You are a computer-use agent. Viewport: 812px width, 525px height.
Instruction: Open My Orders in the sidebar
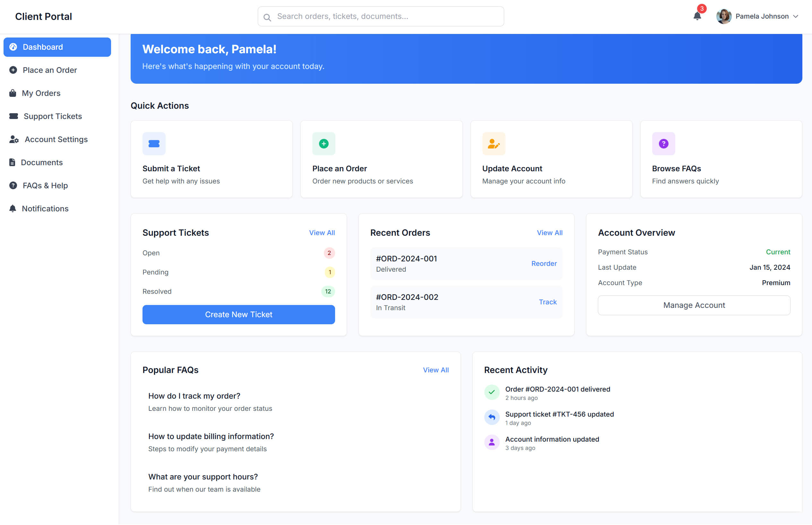[x=41, y=93]
